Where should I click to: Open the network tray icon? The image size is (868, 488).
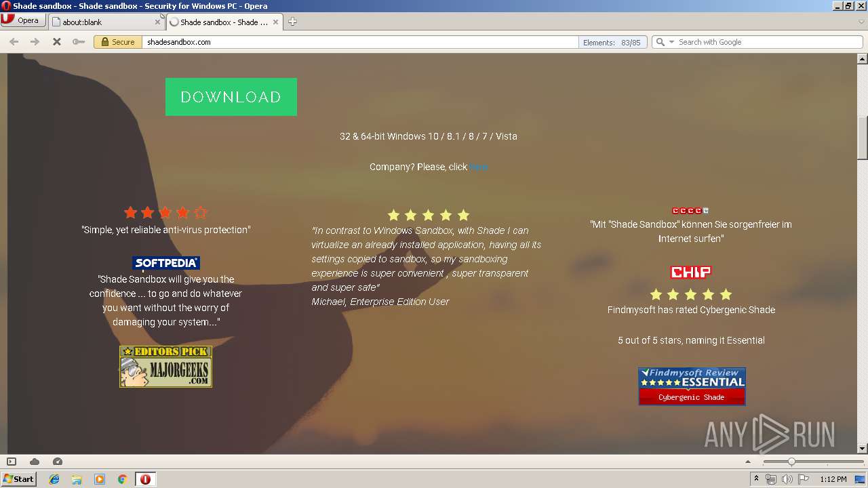(771, 479)
